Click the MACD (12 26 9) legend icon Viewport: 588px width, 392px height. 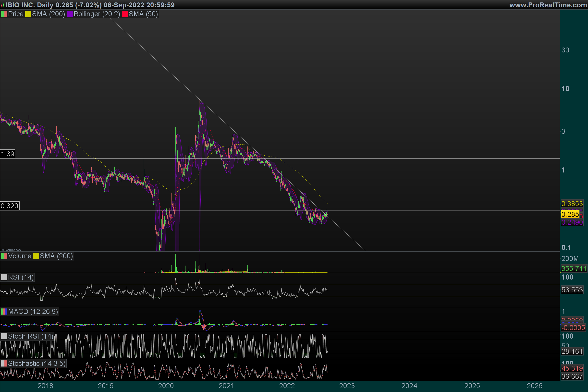point(4,311)
